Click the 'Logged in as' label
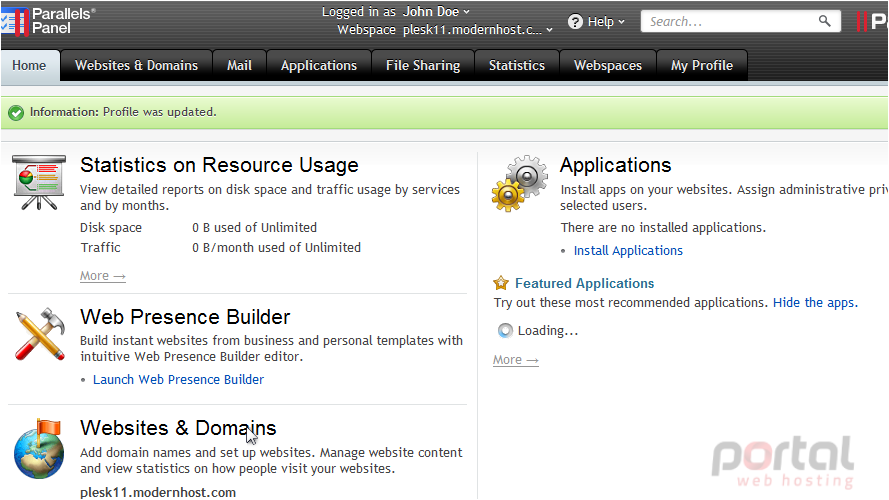The width and height of the screenshot is (889, 500). pos(359,11)
